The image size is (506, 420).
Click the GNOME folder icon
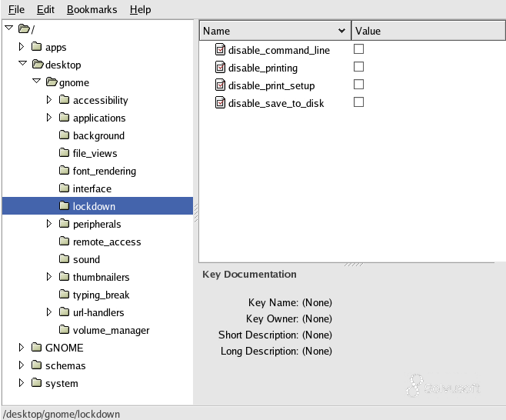click(36, 348)
